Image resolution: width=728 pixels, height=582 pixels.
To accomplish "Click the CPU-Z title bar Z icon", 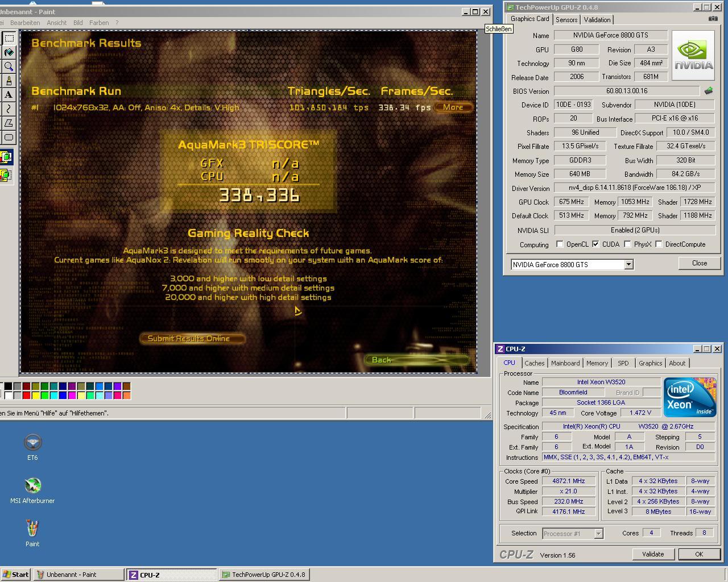I will click(x=500, y=349).
